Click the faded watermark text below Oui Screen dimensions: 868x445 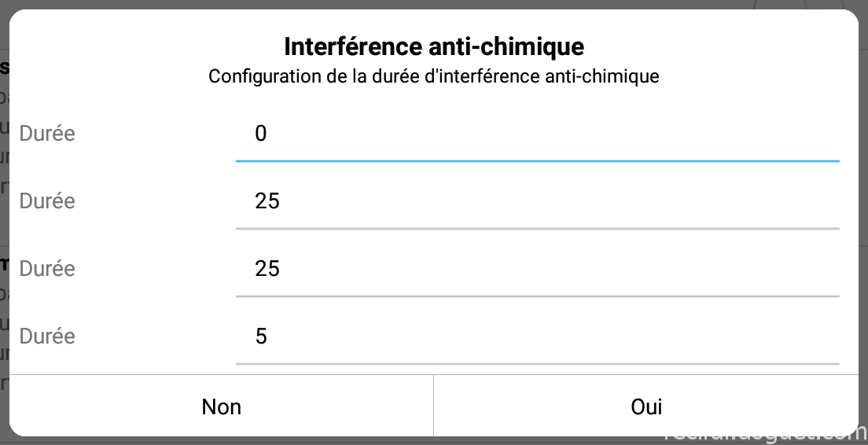tap(766, 436)
